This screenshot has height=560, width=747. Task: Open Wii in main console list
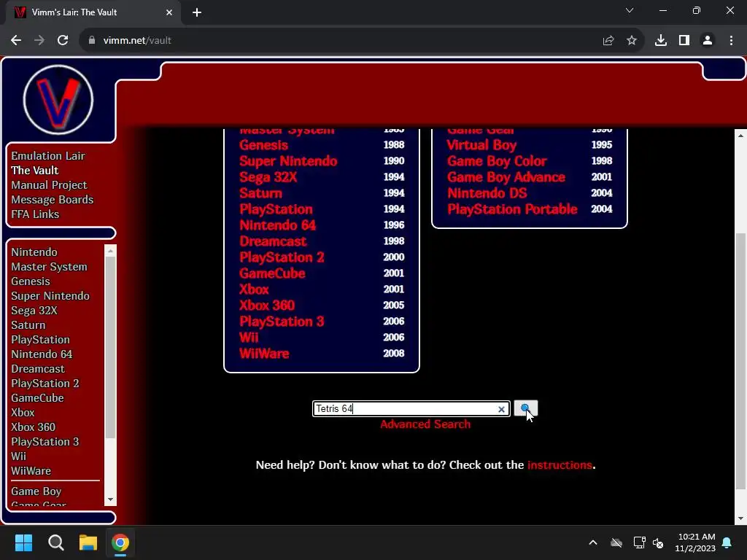249,337
